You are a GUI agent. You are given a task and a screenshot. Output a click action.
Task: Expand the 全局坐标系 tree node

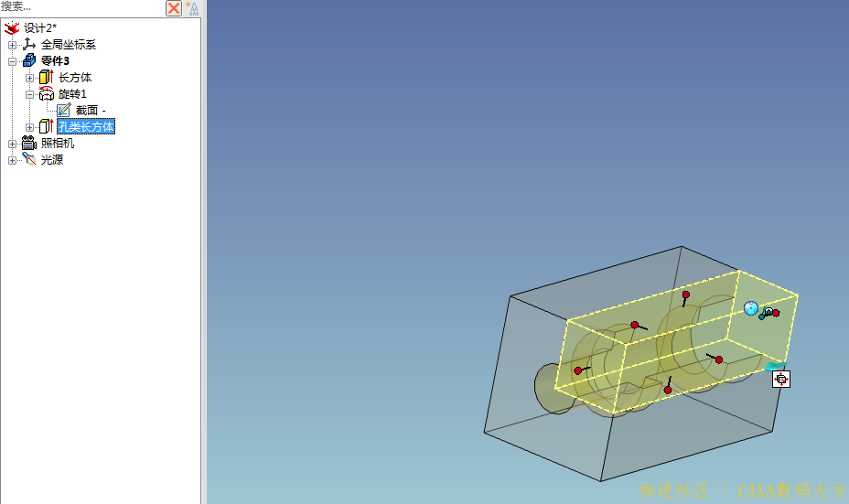click(12, 45)
